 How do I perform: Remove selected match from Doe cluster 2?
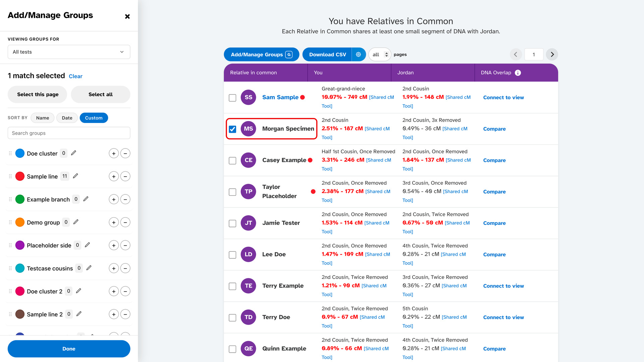[x=125, y=291]
